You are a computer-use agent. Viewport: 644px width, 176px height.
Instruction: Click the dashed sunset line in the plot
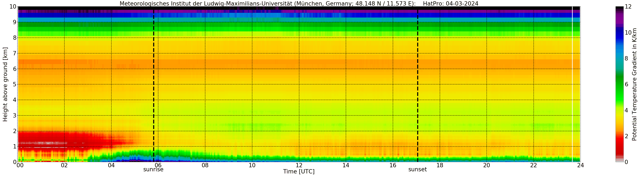(x=418, y=84)
